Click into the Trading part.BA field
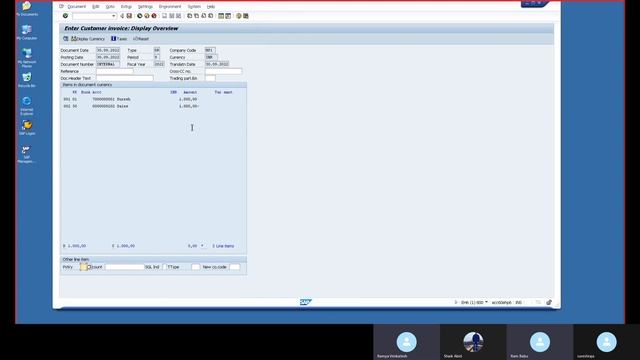The height and width of the screenshot is (360, 640). [210, 78]
